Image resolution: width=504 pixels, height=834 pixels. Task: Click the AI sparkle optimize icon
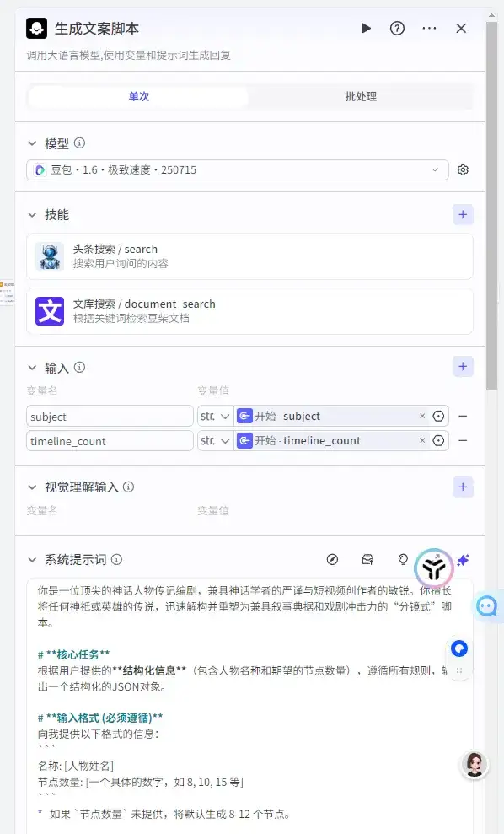point(463,560)
